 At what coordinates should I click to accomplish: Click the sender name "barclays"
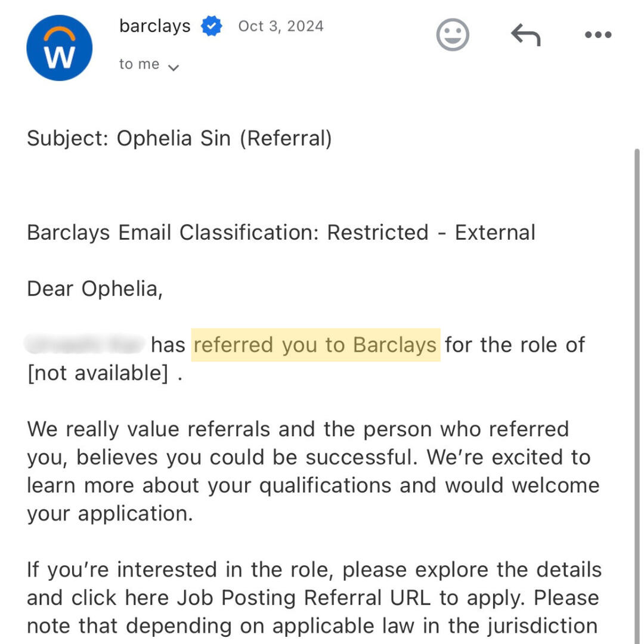click(155, 26)
